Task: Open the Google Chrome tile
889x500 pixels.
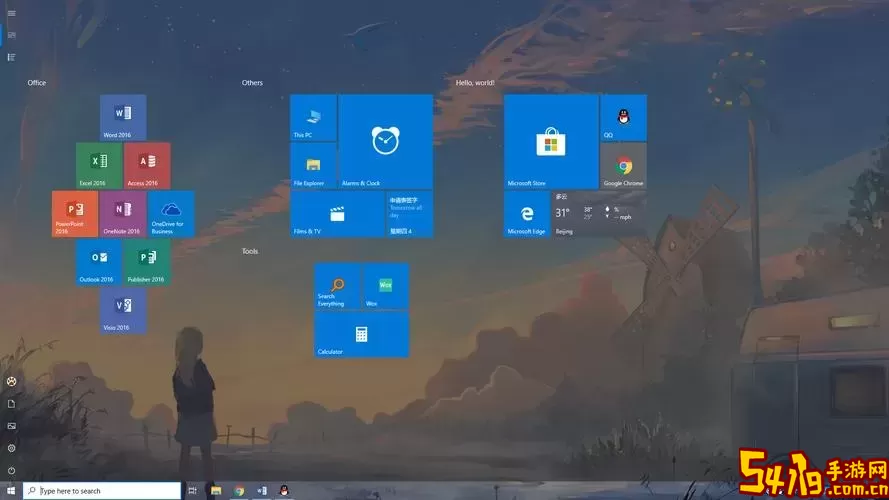Action: (624, 166)
